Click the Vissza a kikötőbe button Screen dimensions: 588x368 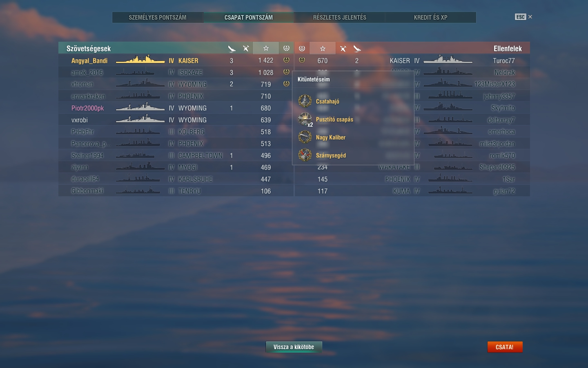click(x=294, y=347)
